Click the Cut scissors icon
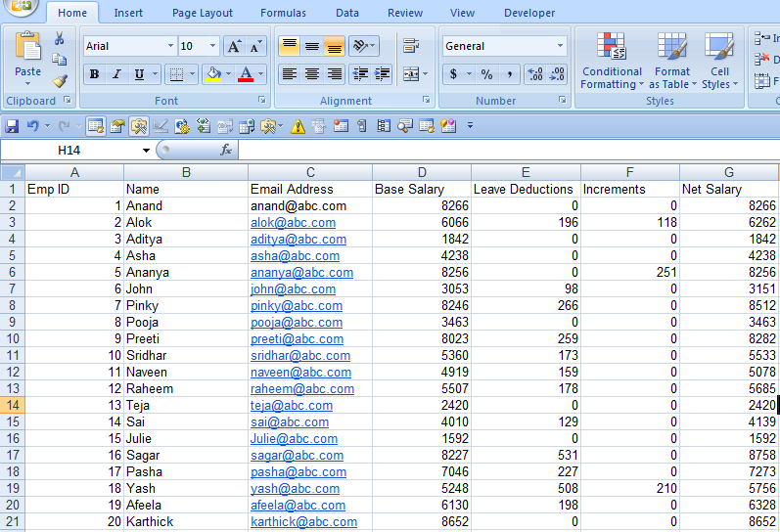 [60, 39]
